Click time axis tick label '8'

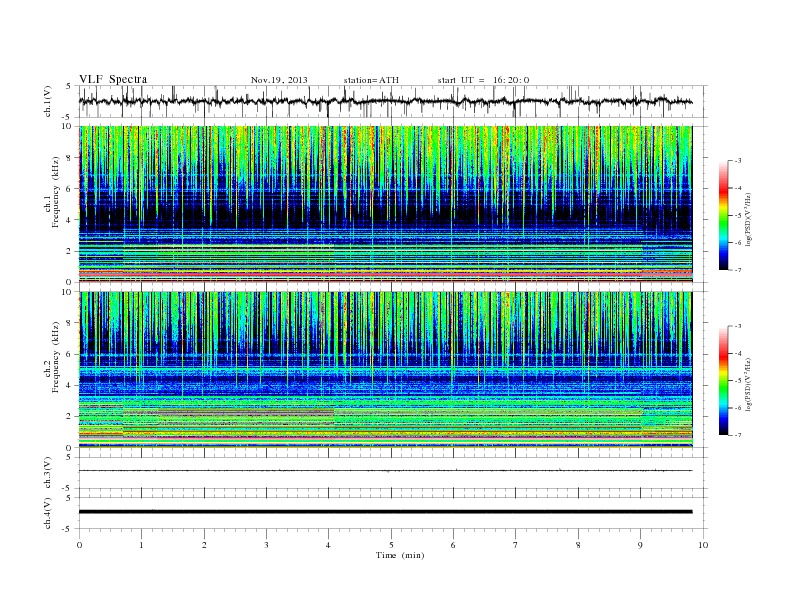pos(578,545)
